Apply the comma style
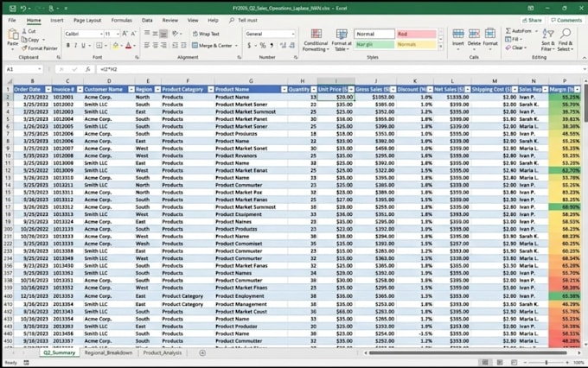Image resolution: width=588 pixels, height=368 pixels. point(272,45)
